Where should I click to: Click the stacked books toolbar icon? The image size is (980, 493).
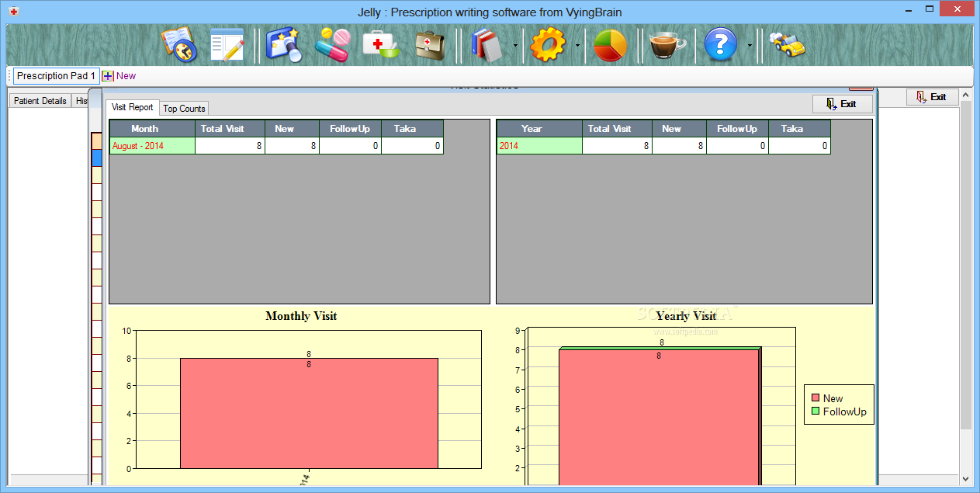[x=487, y=45]
